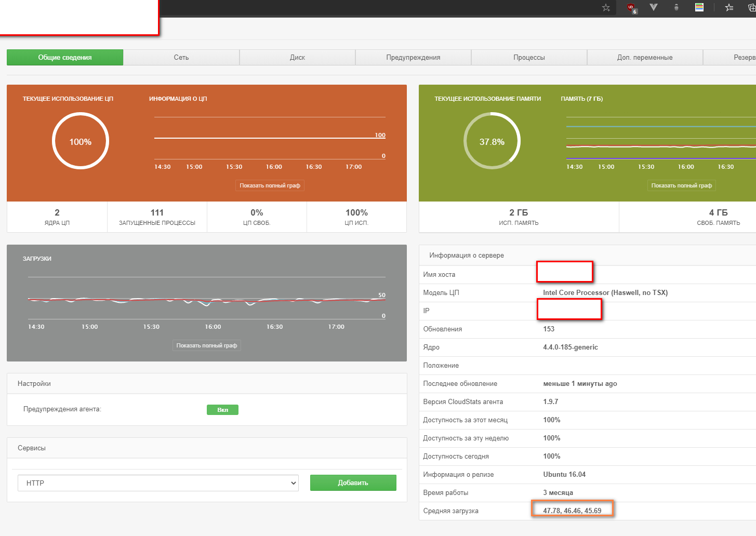The height and width of the screenshot is (536, 756).
Task: Go to the 'Предупреждения' tab
Action: click(413, 58)
